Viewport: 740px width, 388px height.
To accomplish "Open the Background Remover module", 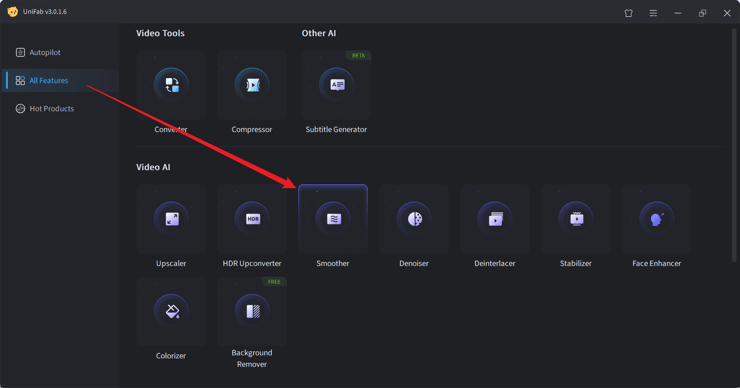I will [x=252, y=312].
